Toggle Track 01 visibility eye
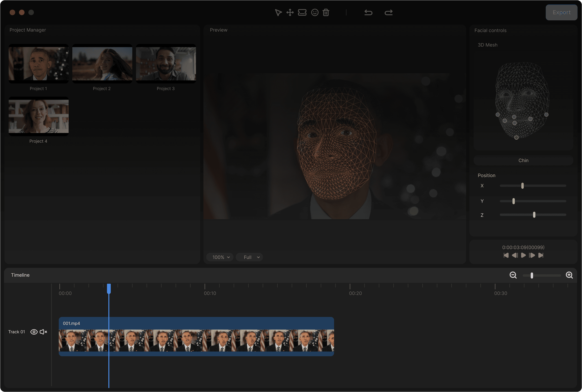This screenshot has height=392, width=582. pos(34,332)
